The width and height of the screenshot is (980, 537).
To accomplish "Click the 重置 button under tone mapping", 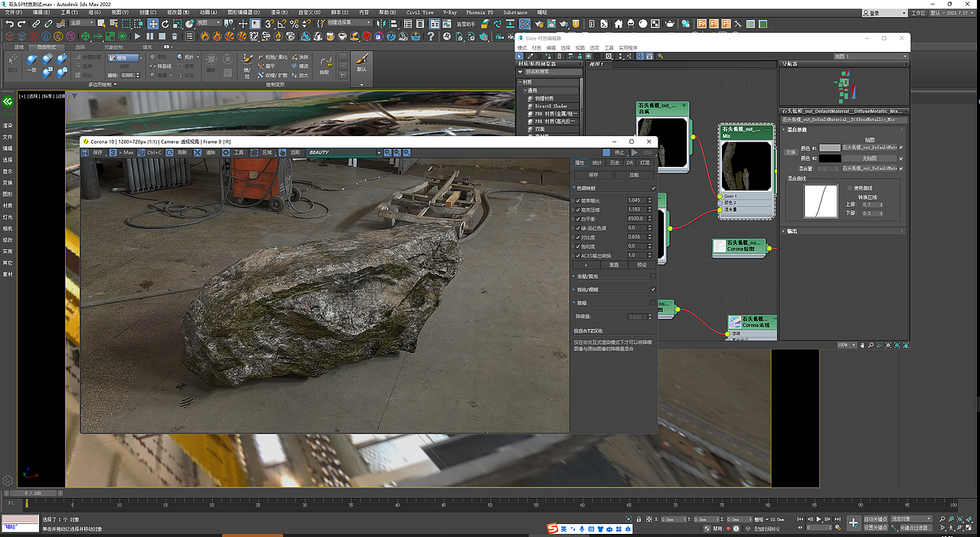I will [x=614, y=265].
